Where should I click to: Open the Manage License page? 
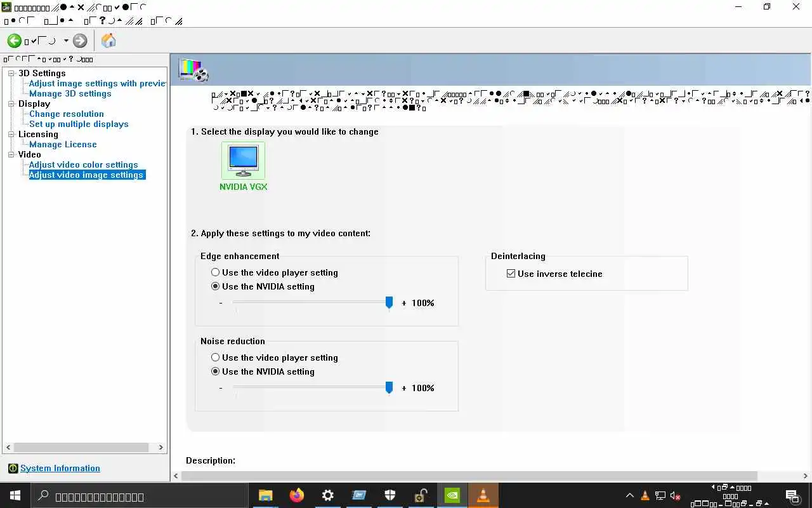point(63,144)
